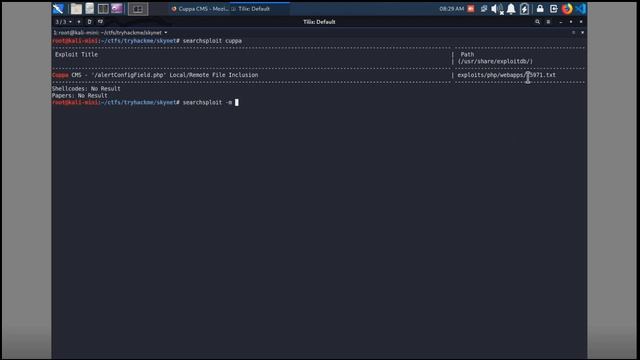640x360 pixels.
Task: Click the 'Exploit Title' column header
Action: click(x=76, y=54)
